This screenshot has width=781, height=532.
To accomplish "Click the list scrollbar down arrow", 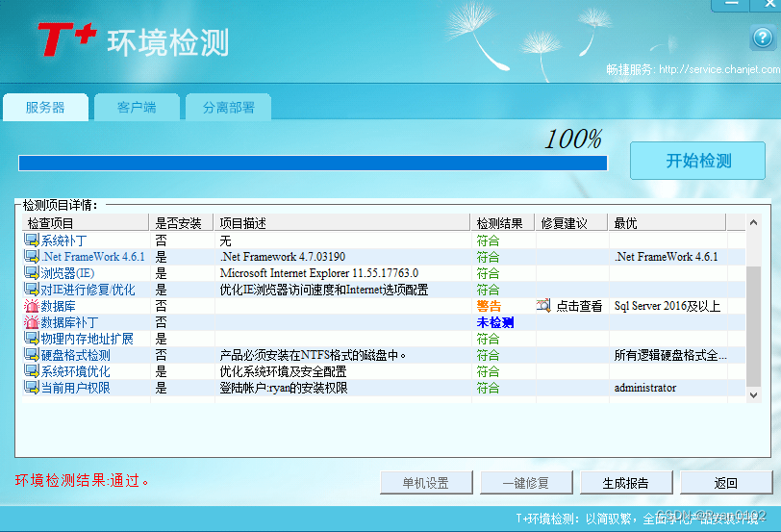I will point(754,395).
